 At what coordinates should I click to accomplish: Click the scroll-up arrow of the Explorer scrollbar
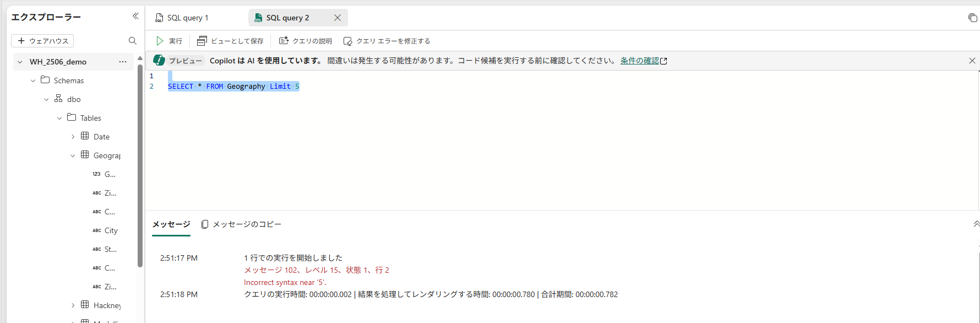tap(140, 58)
